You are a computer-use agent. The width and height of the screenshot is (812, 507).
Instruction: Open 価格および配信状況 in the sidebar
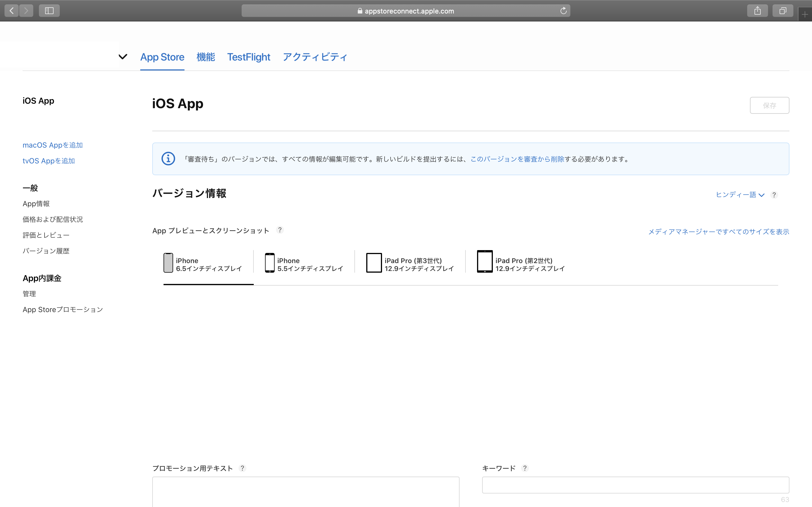(x=53, y=219)
